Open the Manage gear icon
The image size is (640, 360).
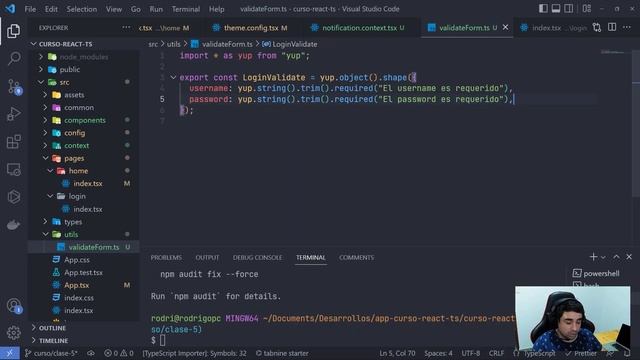(x=13, y=333)
